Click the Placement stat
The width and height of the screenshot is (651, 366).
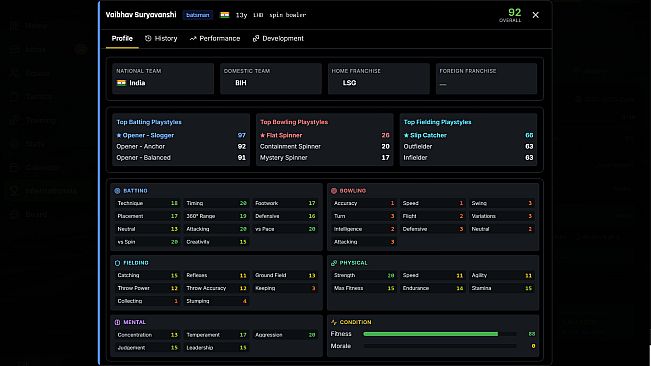point(147,216)
